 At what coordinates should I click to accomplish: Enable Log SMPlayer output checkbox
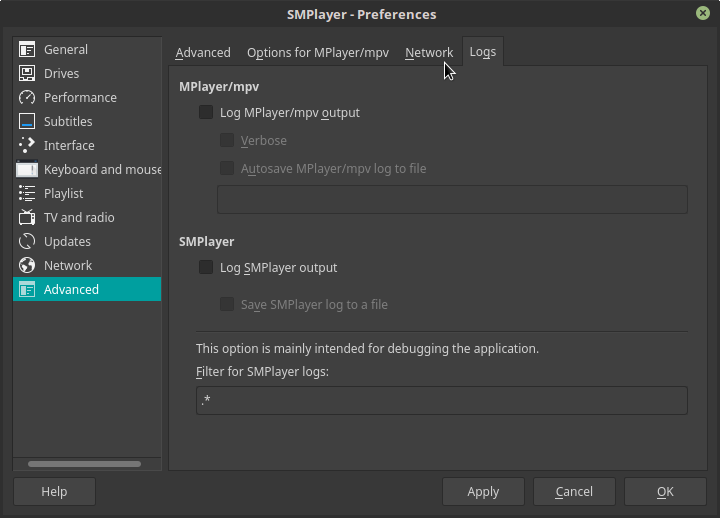click(x=206, y=268)
